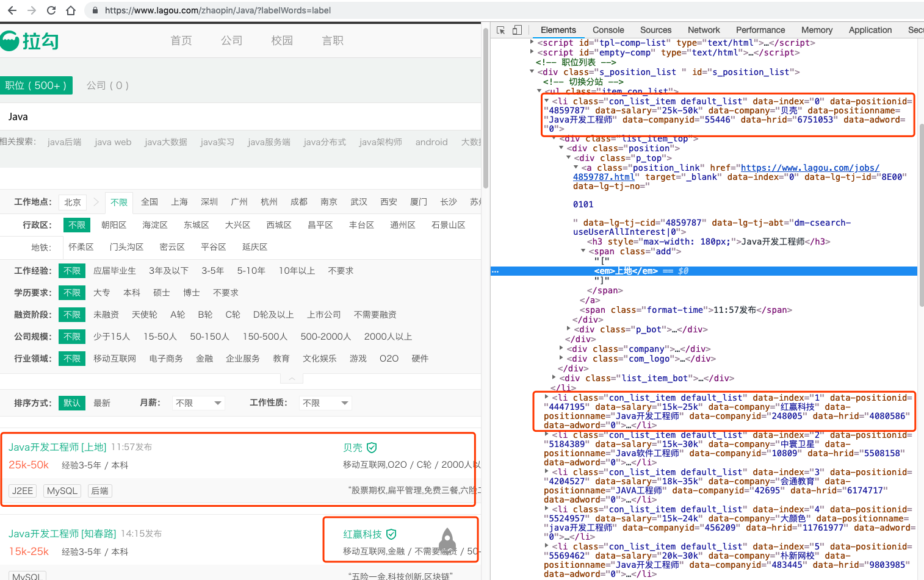The width and height of the screenshot is (924, 580).
Task: Select 不限 for 行政区
Action: [77, 225]
